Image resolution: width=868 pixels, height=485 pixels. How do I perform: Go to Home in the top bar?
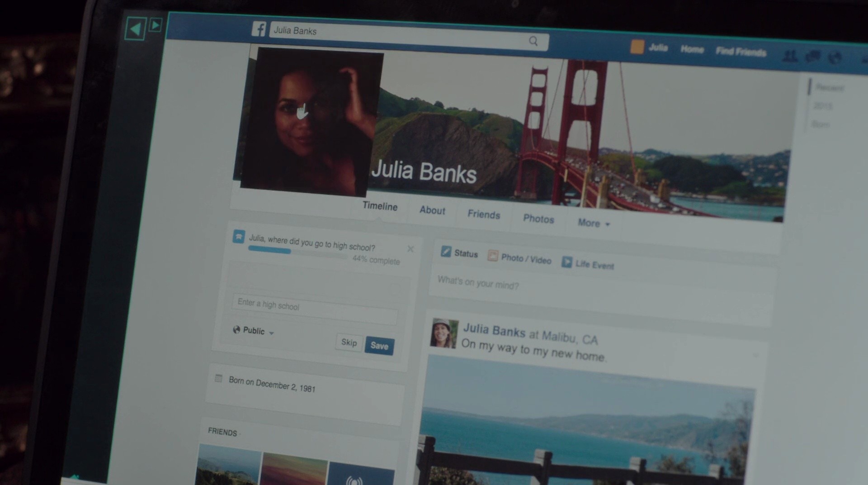(692, 49)
